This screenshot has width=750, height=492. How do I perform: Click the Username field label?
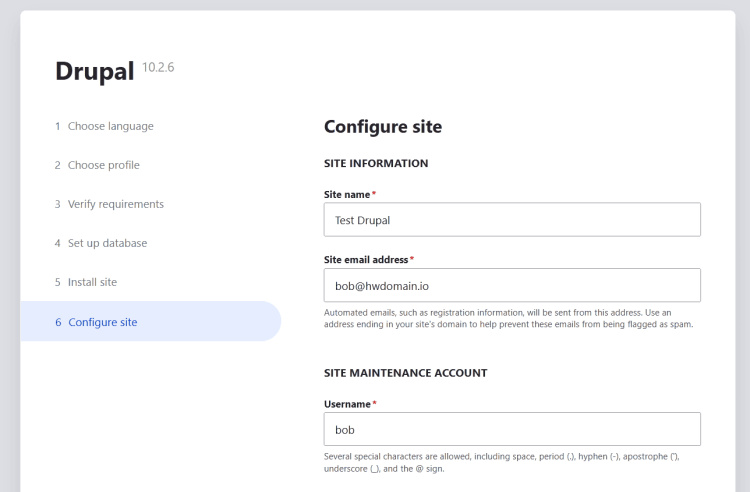tap(346, 404)
